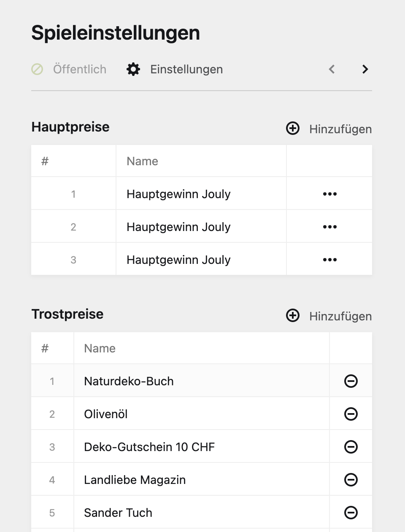Select the first Hauptgewinn Jouly row name

click(x=178, y=194)
